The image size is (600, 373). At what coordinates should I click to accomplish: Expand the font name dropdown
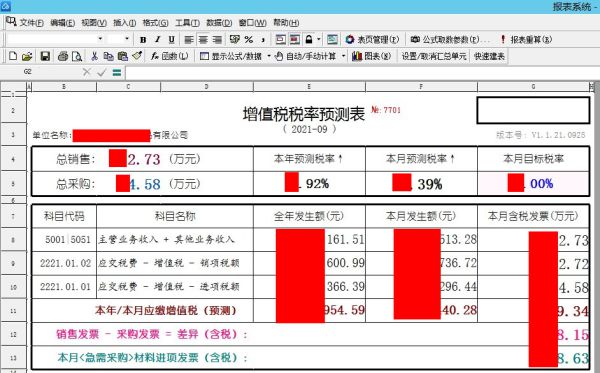click(x=100, y=39)
